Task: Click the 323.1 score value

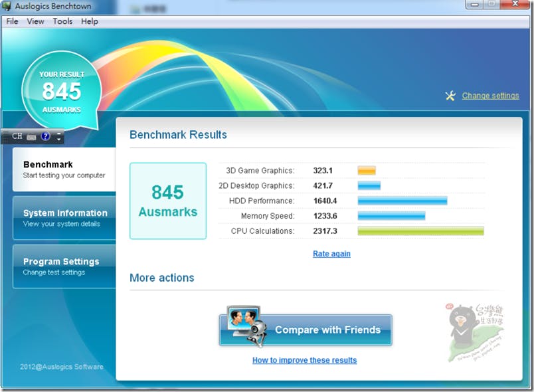Action: tap(323, 171)
